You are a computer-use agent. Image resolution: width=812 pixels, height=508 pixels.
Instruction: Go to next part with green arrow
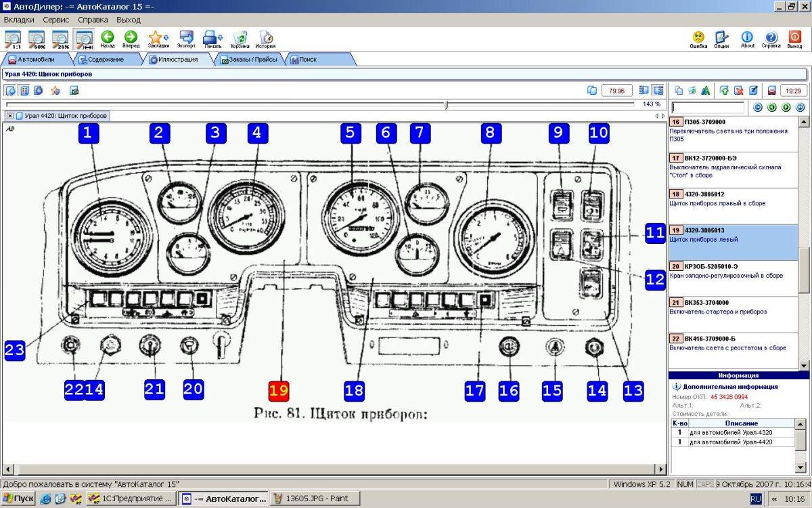pos(786,107)
